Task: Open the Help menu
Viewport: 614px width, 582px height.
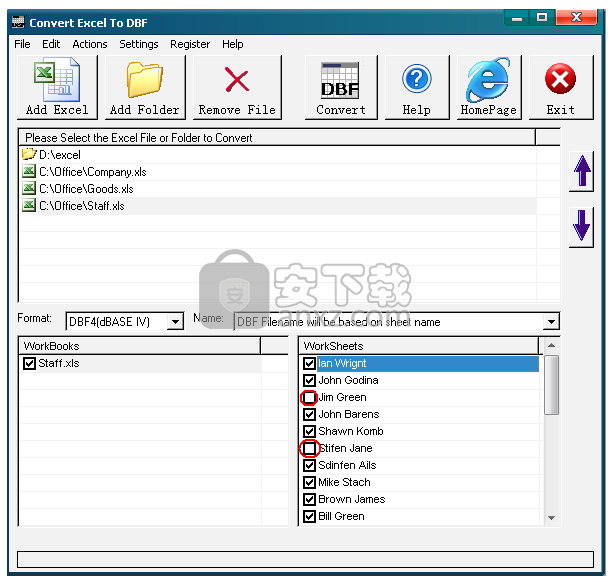Action: (233, 44)
